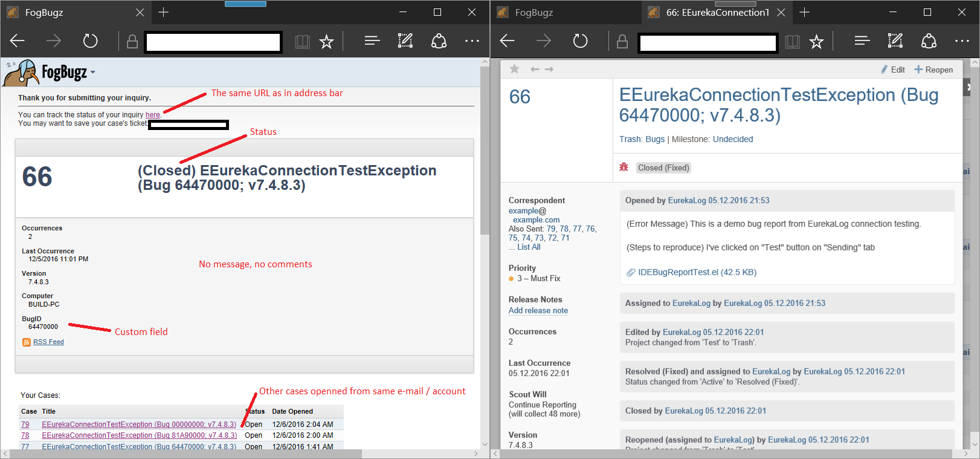This screenshot has height=459, width=980.
Task: Click the Add release note link
Action: 538,310
